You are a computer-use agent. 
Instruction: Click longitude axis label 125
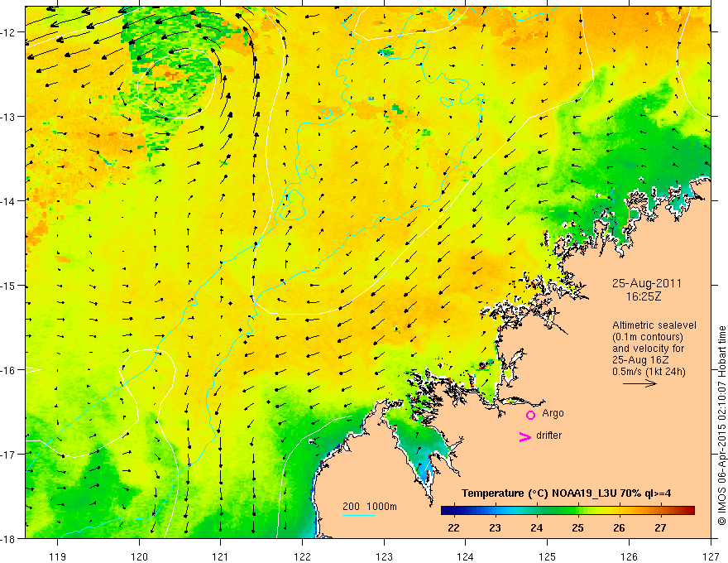(548, 556)
